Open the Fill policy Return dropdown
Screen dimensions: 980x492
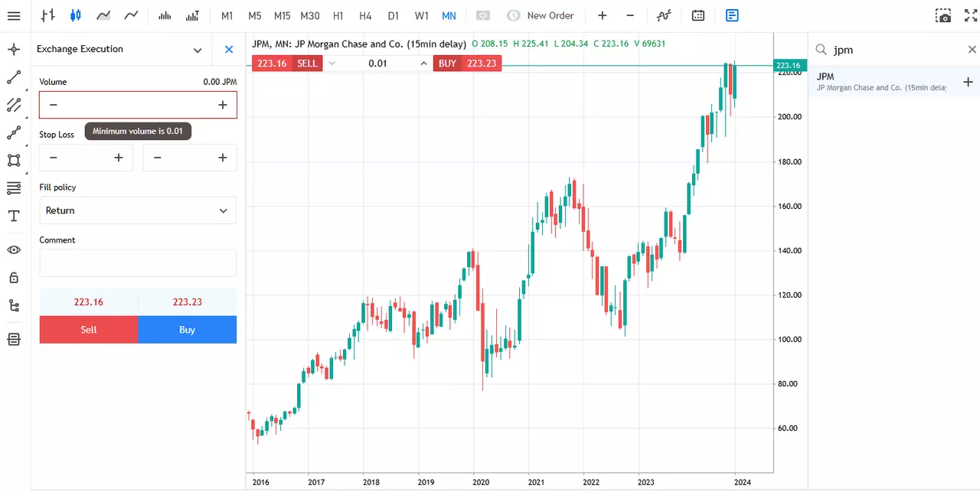coord(138,210)
